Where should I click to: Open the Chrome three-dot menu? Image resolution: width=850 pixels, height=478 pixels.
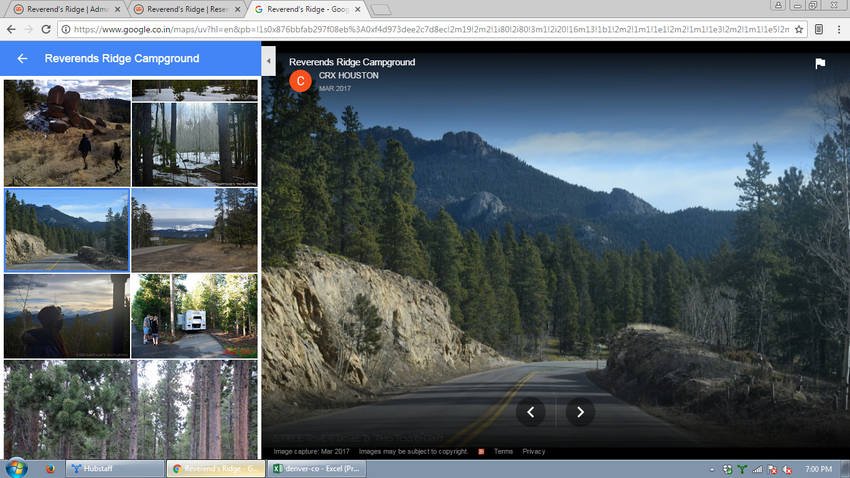[838, 30]
